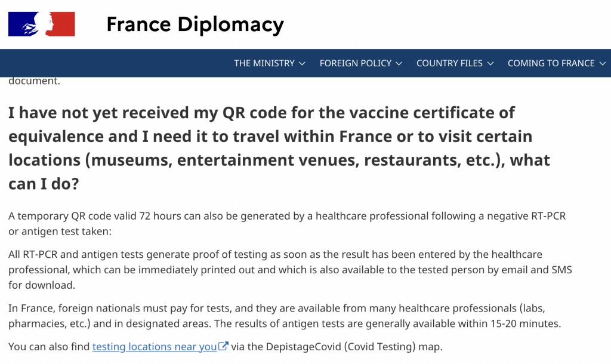This screenshot has width=611, height=364.
Task: Select the COMING TO FRANCE menu label
Action: click(x=551, y=63)
